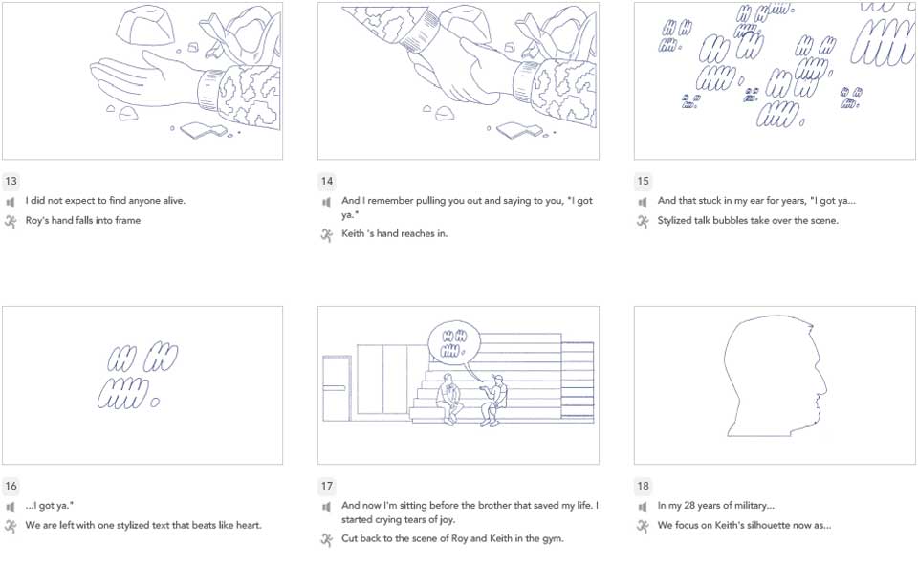The width and height of the screenshot is (918, 588).
Task: Click the sound icon under frame 13
Action: click(10, 202)
